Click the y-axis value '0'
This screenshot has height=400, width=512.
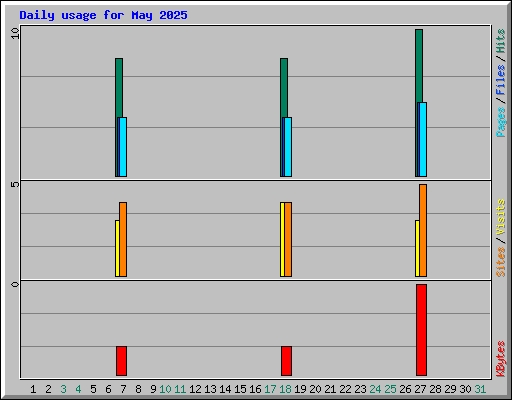click(x=15, y=284)
